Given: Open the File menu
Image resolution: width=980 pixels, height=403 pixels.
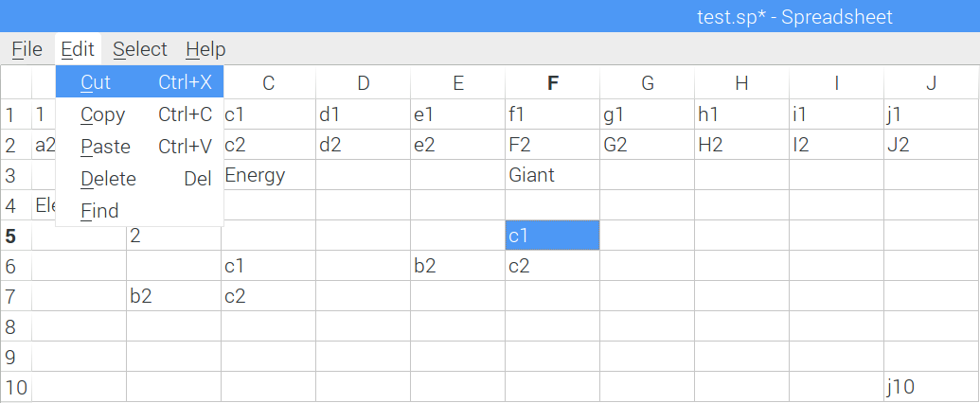Looking at the screenshot, I should click(27, 49).
